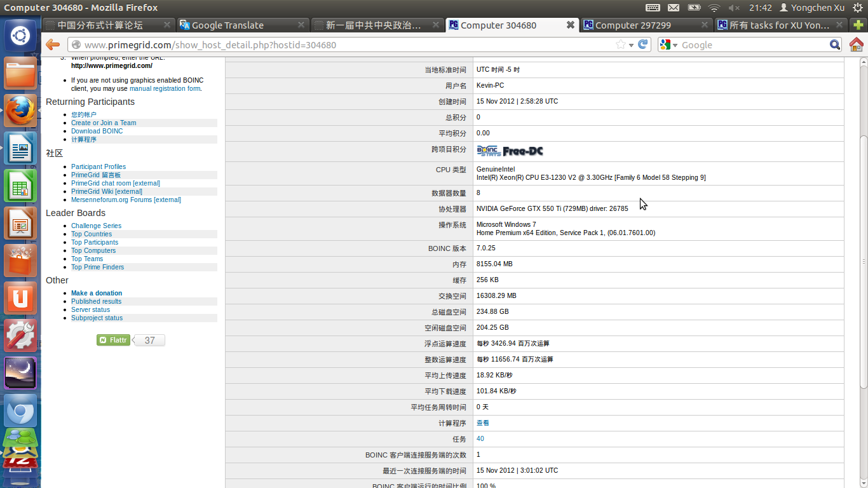Open the battery indicator menu
This screenshot has height=488, width=868.
(695, 8)
